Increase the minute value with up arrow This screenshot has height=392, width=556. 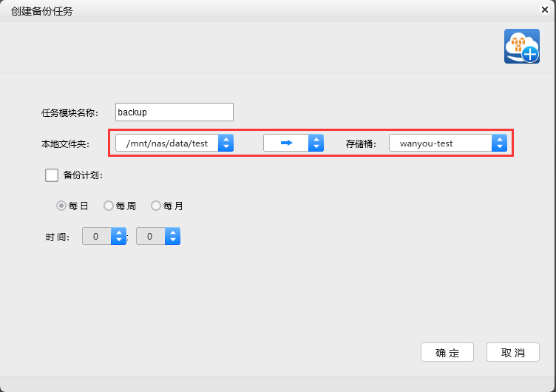pyautogui.click(x=172, y=232)
